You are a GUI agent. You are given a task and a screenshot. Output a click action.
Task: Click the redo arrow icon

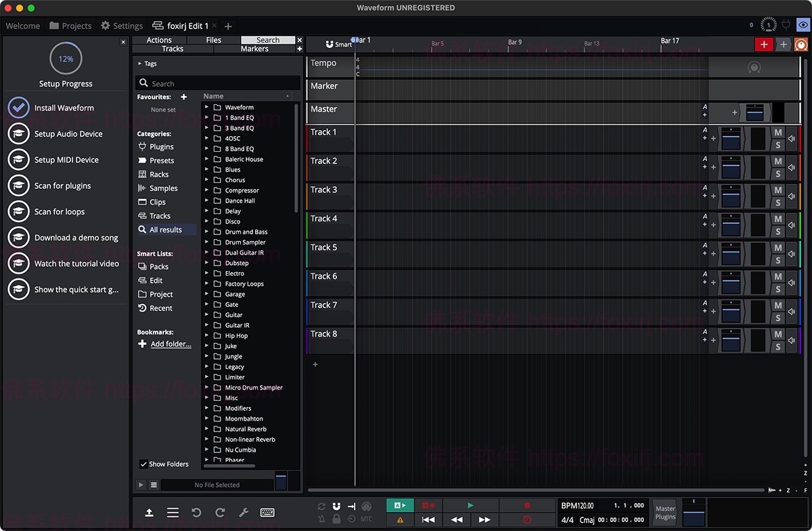(x=220, y=512)
